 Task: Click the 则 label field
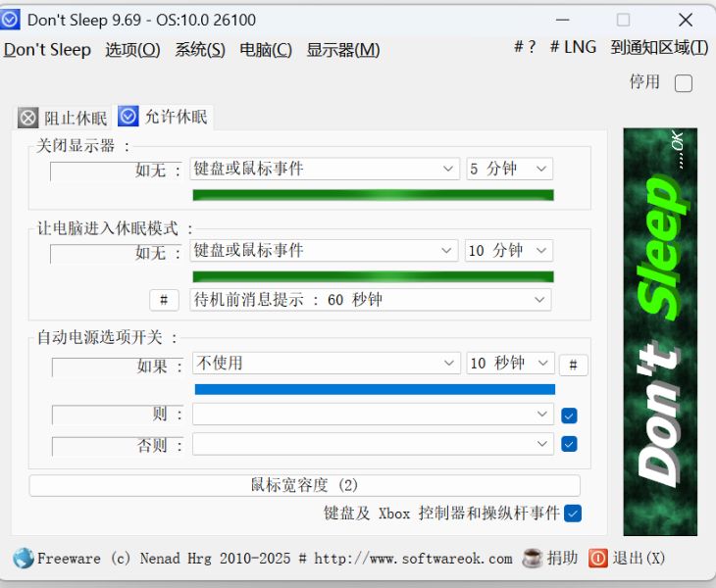[118, 415]
